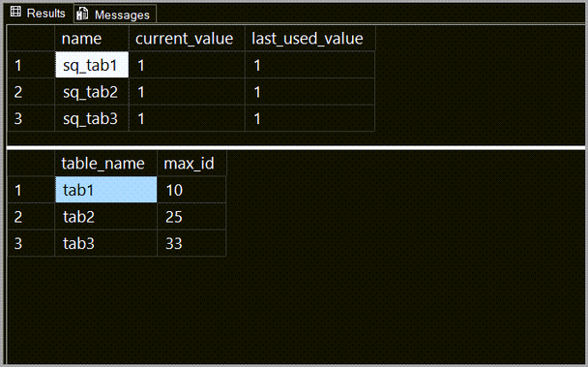Select the highlighted tab1 cell
This screenshot has width=588, height=367.
pyautogui.click(x=105, y=190)
